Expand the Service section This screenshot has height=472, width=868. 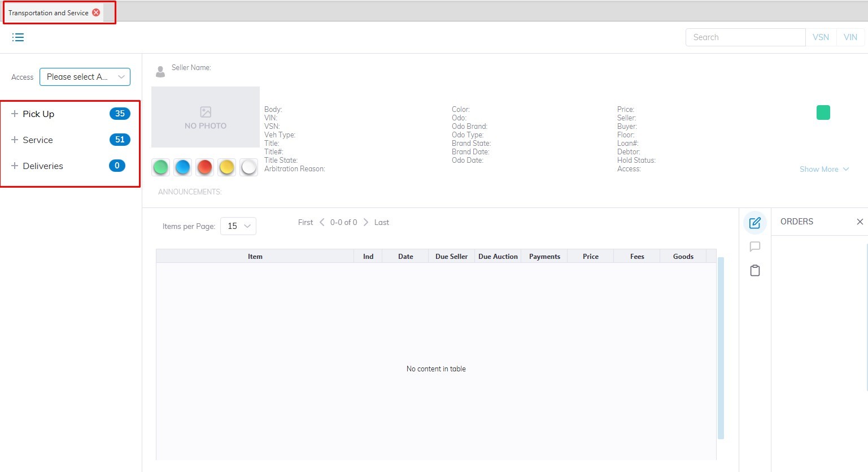tap(15, 140)
